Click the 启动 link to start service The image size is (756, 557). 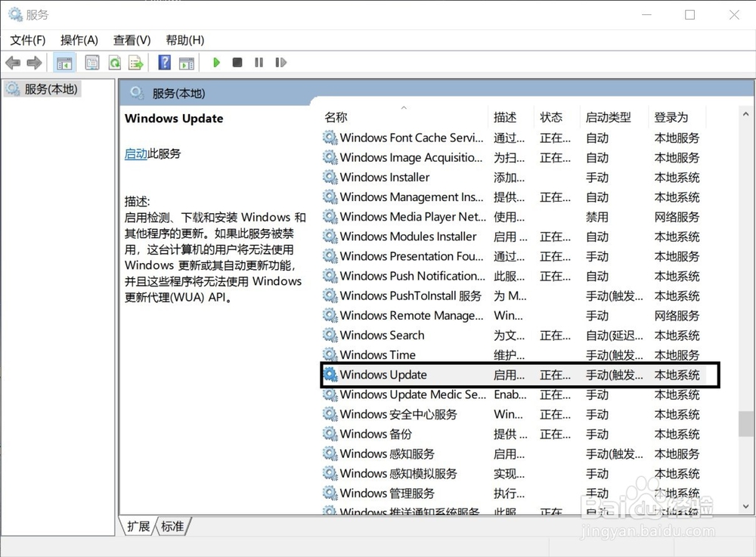pos(135,153)
